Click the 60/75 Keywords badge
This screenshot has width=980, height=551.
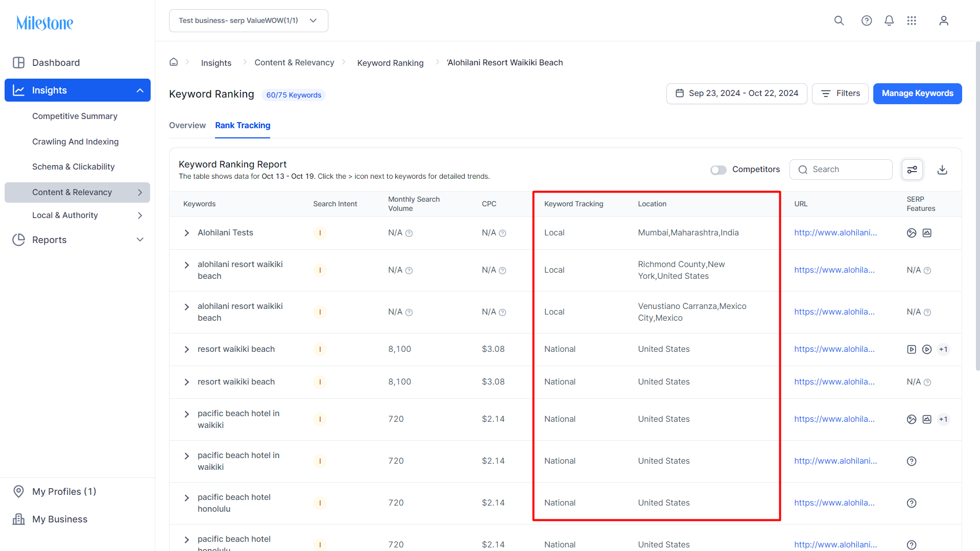click(294, 95)
